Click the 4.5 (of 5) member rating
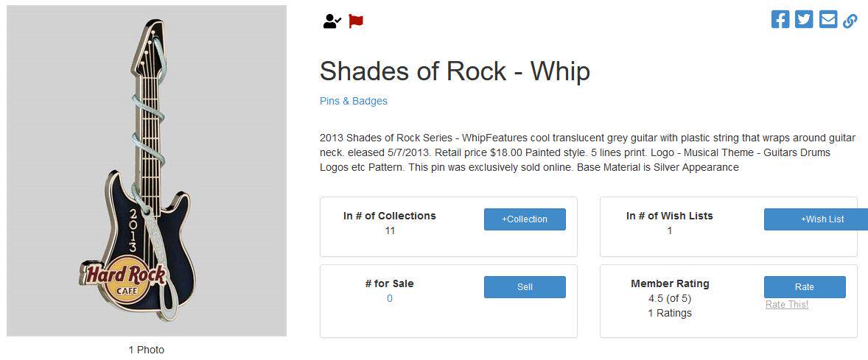This screenshot has width=868, height=360. pos(670,298)
